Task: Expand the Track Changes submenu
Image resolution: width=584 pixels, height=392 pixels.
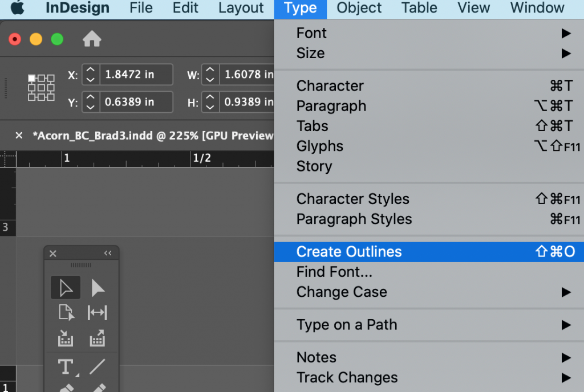Action: click(429, 378)
